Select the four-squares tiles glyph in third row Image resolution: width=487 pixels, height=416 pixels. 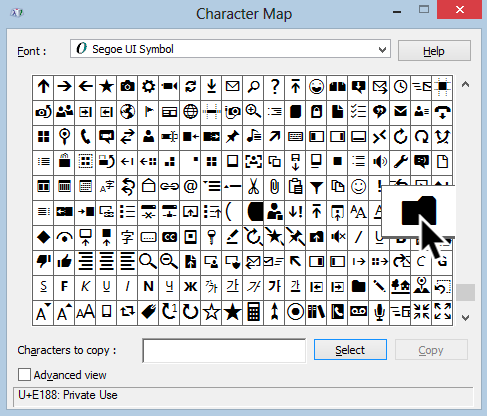(x=43, y=137)
